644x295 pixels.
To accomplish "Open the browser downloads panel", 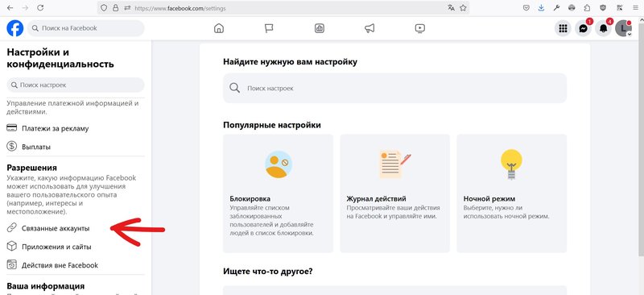I will click(x=541, y=8).
